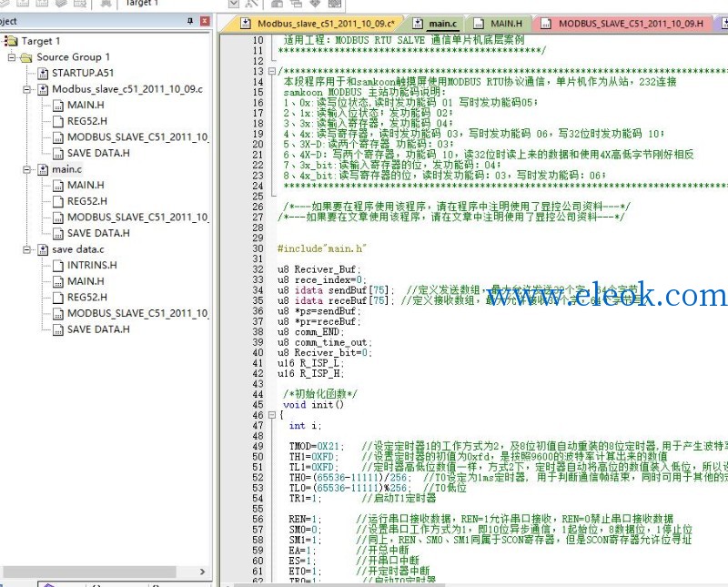
Task: Switch to the Modbus_slave_c51_2011_10_09.c* editor tab
Action: [x=318, y=24]
